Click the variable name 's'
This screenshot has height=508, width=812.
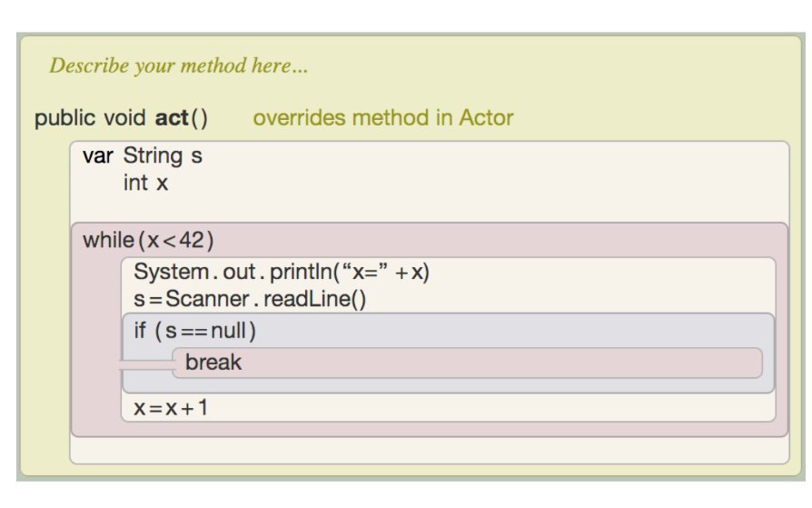click(x=196, y=156)
